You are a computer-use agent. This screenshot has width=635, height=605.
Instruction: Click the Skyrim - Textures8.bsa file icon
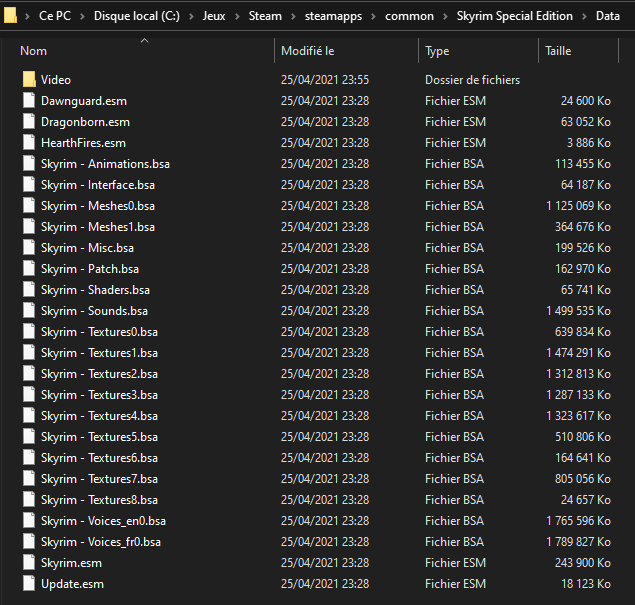[x=29, y=500]
